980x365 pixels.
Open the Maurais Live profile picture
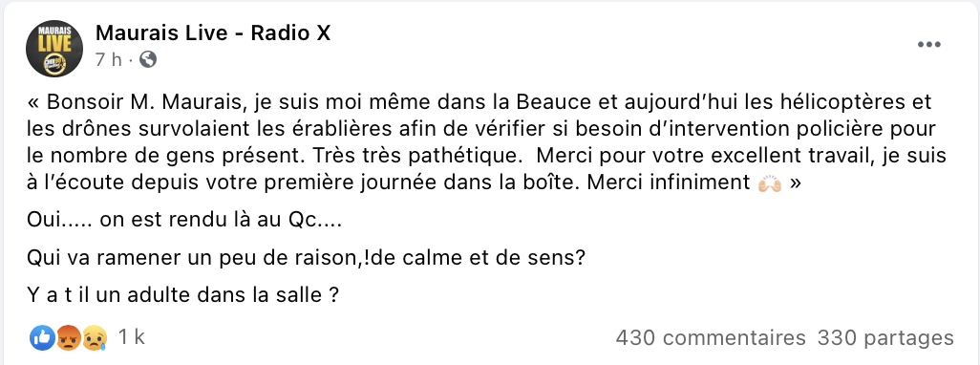54,48
